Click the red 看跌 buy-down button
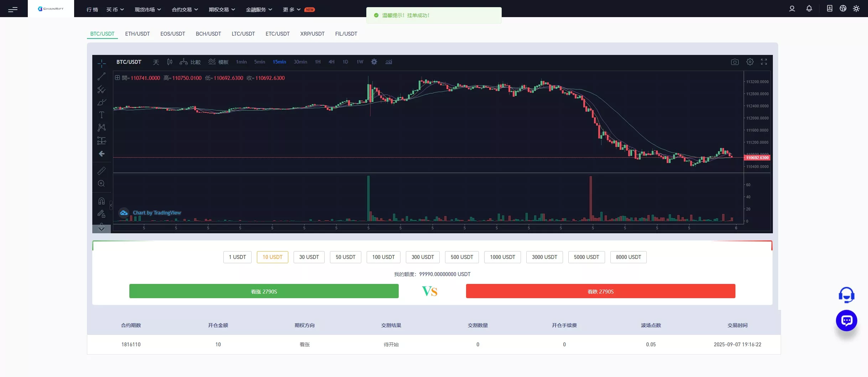This screenshot has height=377, width=868. pyautogui.click(x=601, y=291)
